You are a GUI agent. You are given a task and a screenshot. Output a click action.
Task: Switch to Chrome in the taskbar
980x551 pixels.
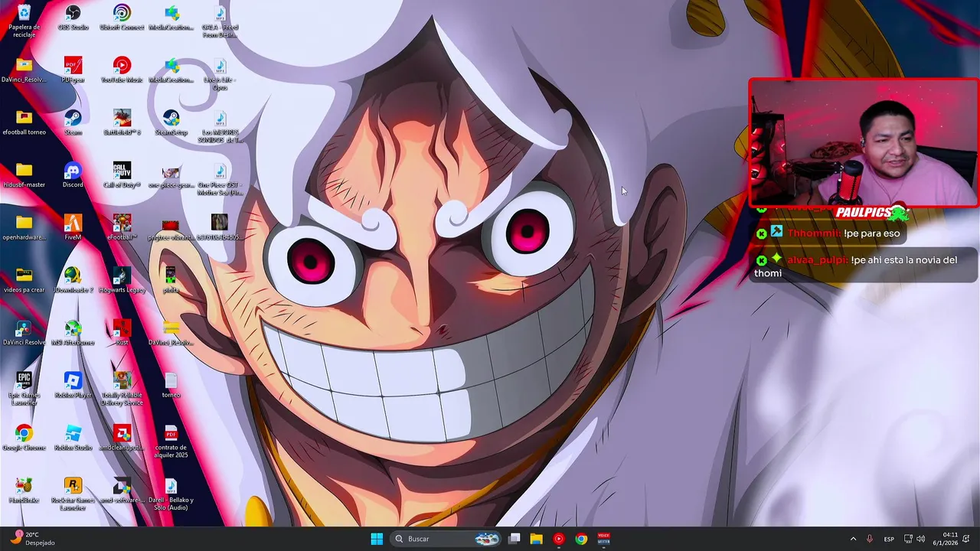click(581, 539)
